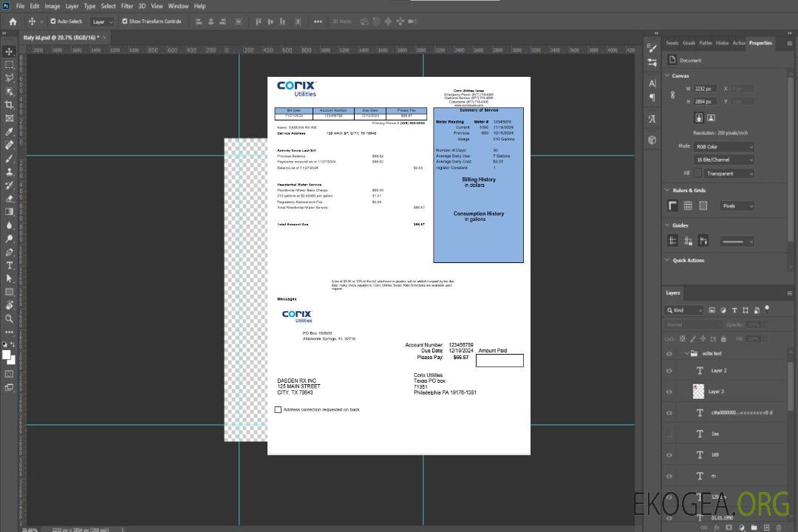
Task: Lock all with padlock icon in Layers
Action: [723, 338]
